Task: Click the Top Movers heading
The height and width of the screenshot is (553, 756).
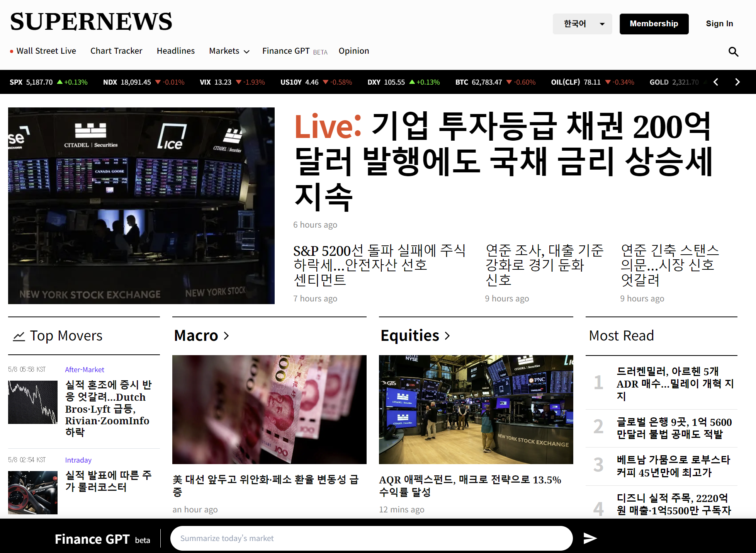Action: click(66, 336)
